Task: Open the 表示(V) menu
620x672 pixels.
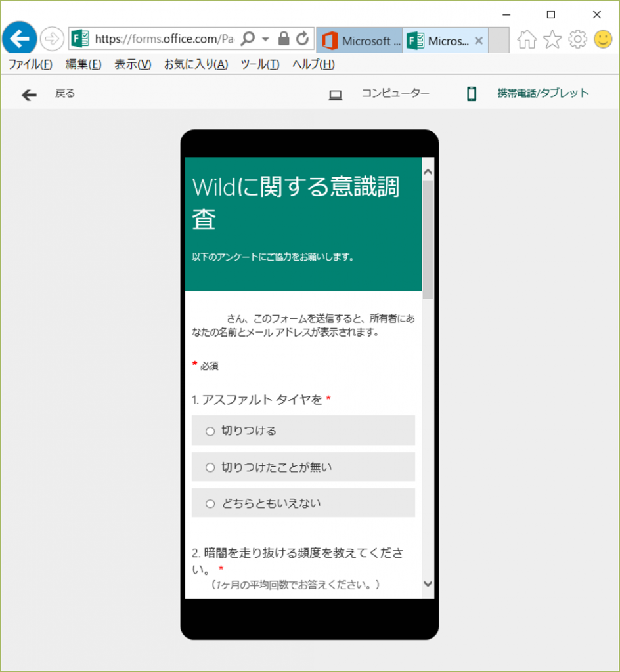Action: [x=133, y=64]
